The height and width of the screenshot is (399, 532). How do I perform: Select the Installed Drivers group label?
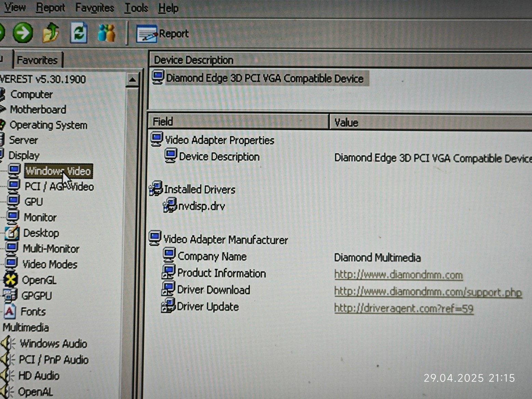click(x=200, y=190)
